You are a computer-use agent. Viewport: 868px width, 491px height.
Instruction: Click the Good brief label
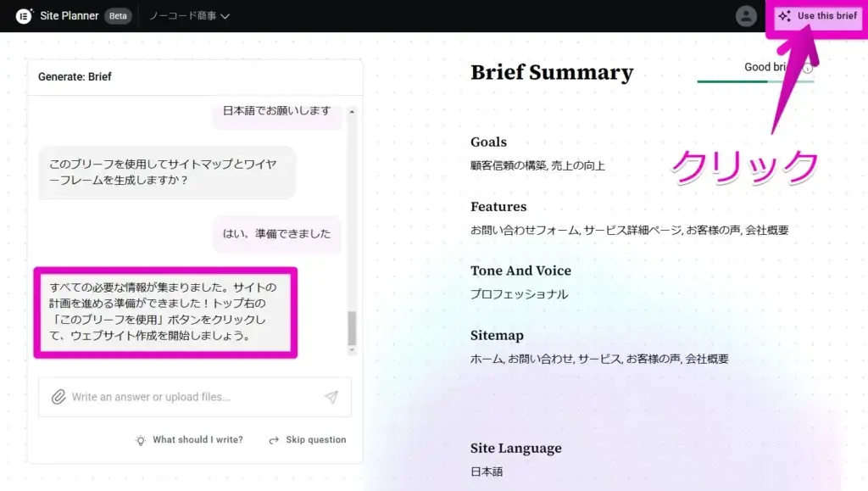click(x=766, y=67)
